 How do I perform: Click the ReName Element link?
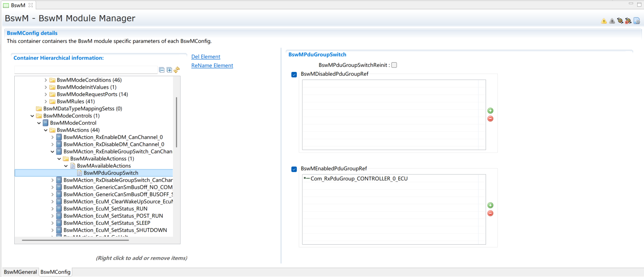[x=212, y=66]
